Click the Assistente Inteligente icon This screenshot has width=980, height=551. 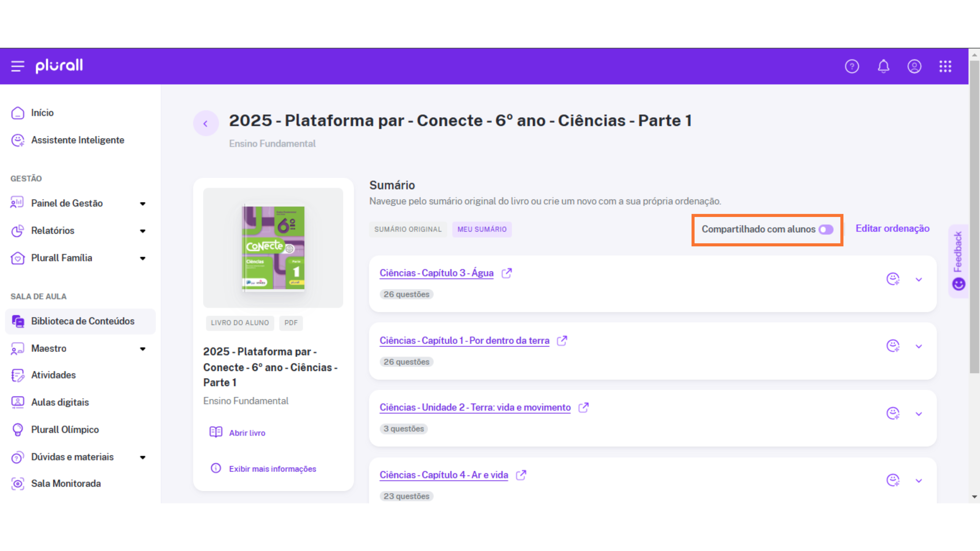(17, 140)
